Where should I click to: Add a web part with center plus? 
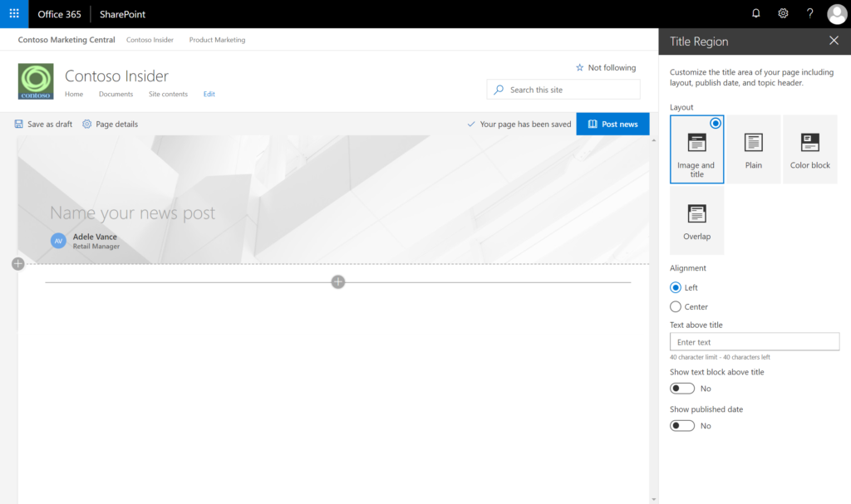point(338,281)
